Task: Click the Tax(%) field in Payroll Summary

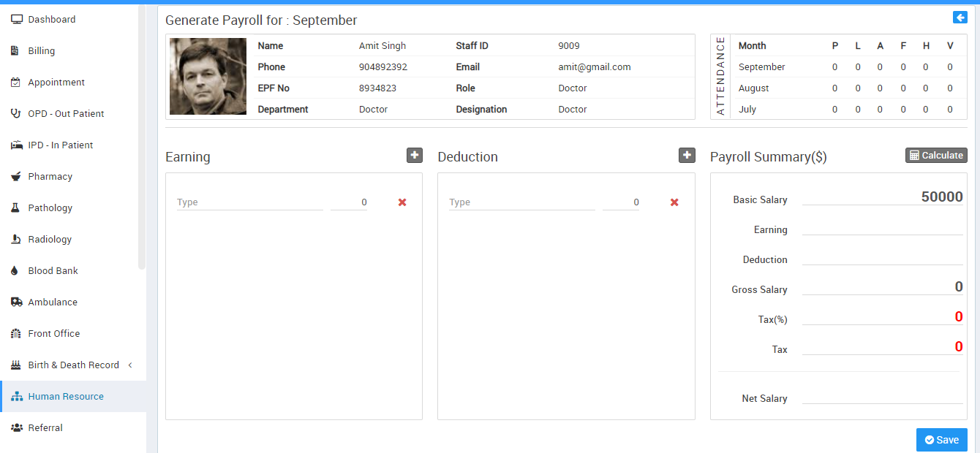Action: [882, 317]
